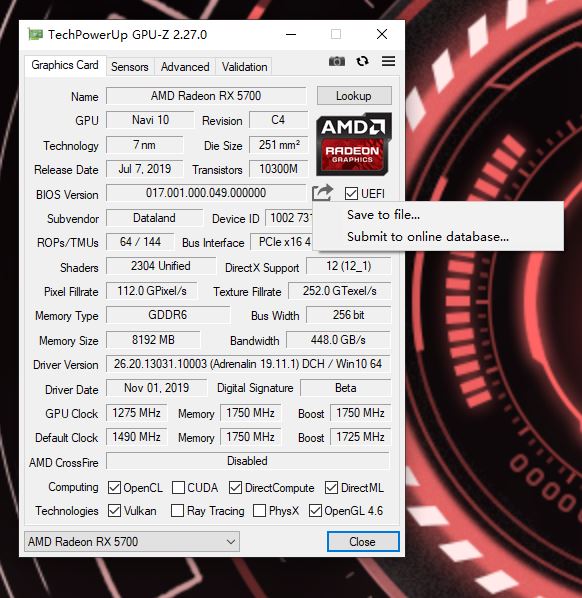Click the ROPs/TMUs value 64 / 144

140,242
